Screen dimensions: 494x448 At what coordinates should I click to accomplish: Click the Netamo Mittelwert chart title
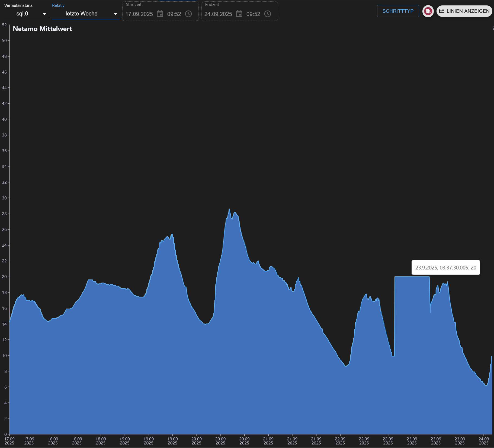[42, 29]
